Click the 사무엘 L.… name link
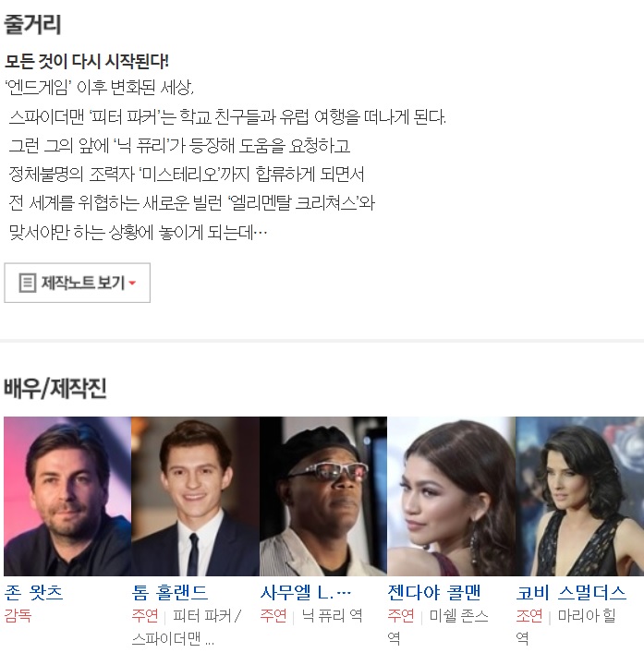 pos(306,592)
